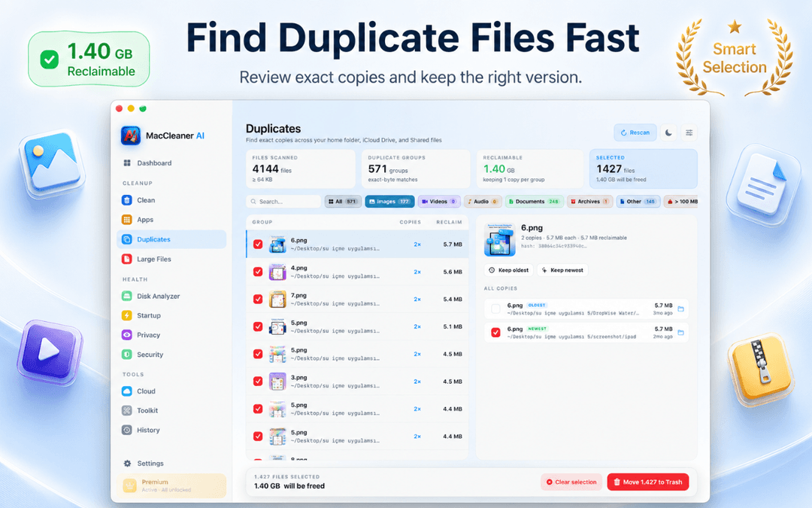The width and height of the screenshot is (812, 508).
Task: Uncheck the 6.png group checkbox
Action: pos(258,244)
